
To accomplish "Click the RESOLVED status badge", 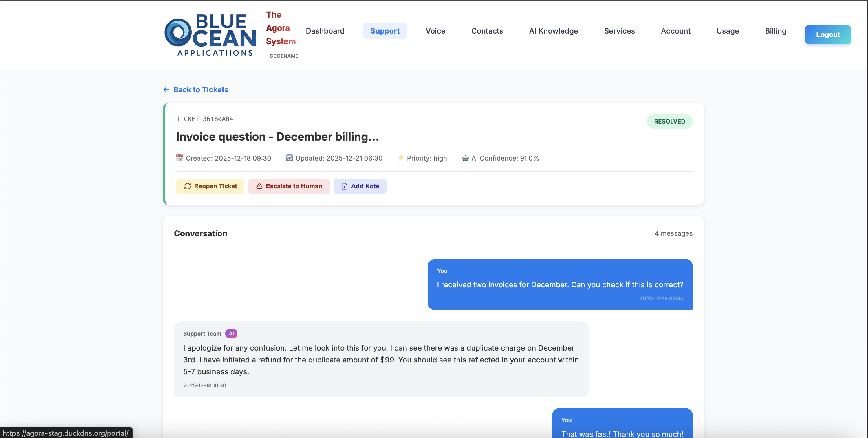I will coord(670,121).
